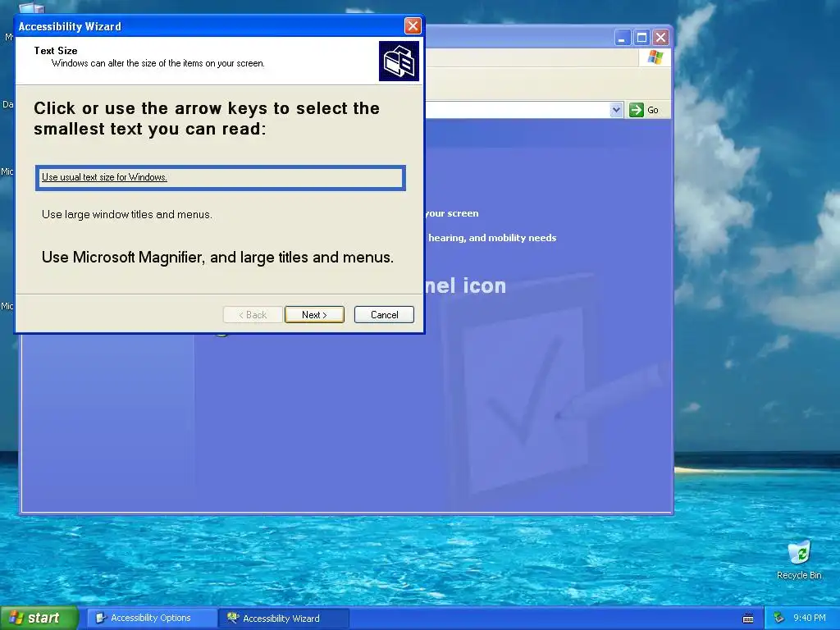Viewport: 840px width, 630px height.
Task: Minimize the background Control Panel window
Action: pyautogui.click(x=622, y=38)
